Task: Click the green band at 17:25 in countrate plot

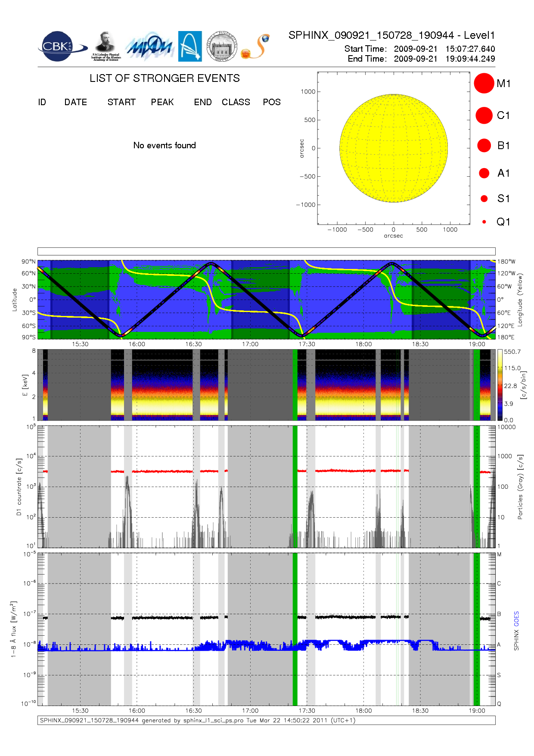Action: click(x=295, y=487)
